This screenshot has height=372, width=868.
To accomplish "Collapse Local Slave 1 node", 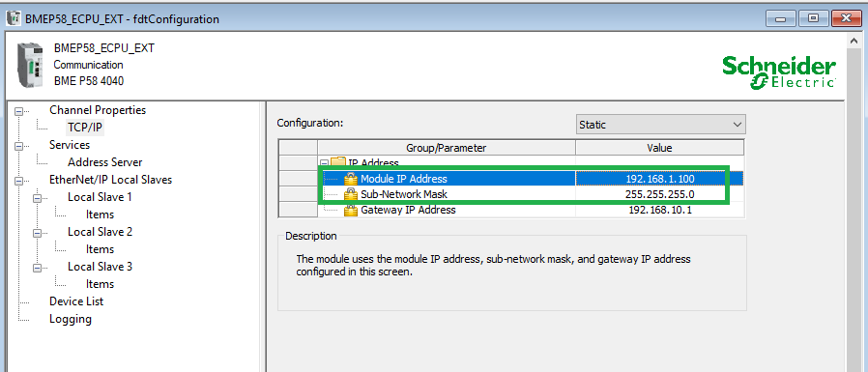I will point(37,198).
